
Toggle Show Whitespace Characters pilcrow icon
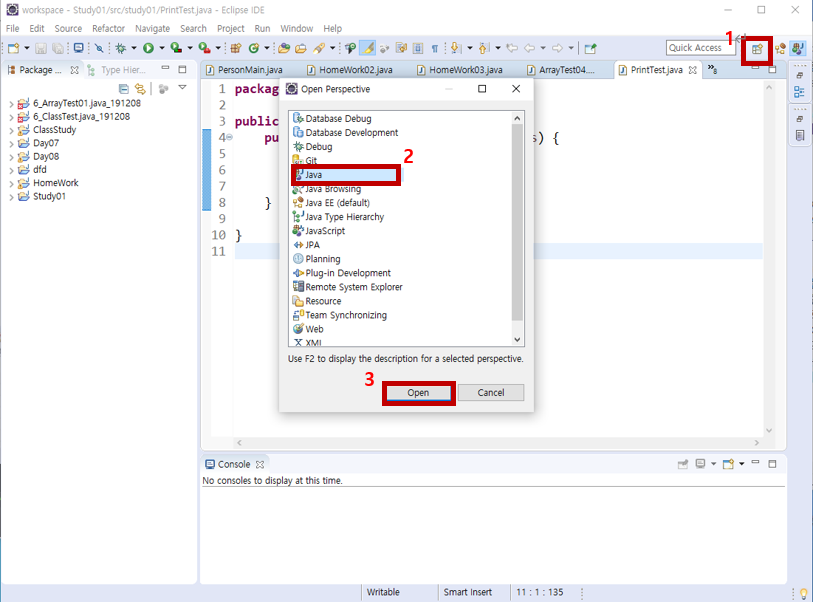(x=434, y=48)
